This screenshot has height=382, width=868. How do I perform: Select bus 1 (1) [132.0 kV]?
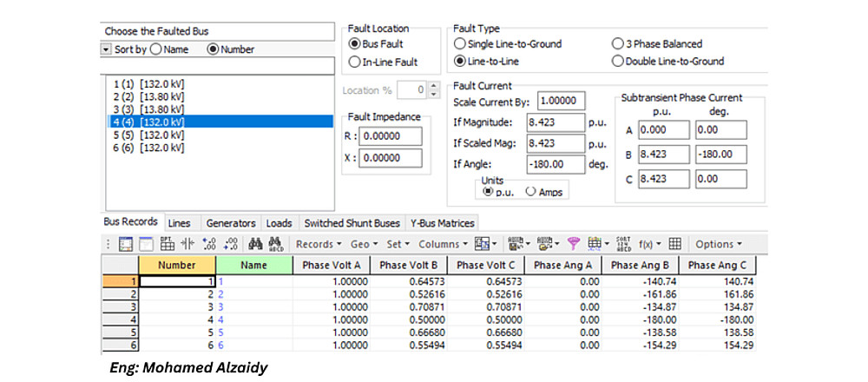point(220,84)
